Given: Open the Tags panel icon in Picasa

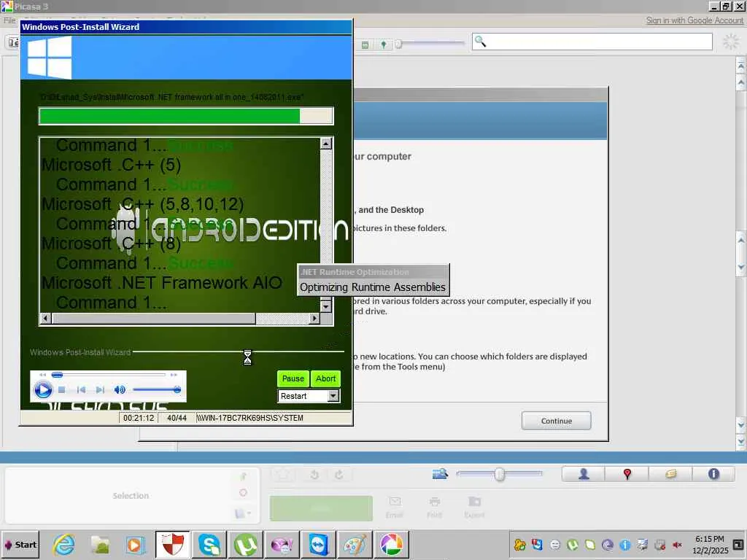Looking at the screenshot, I should [671, 474].
